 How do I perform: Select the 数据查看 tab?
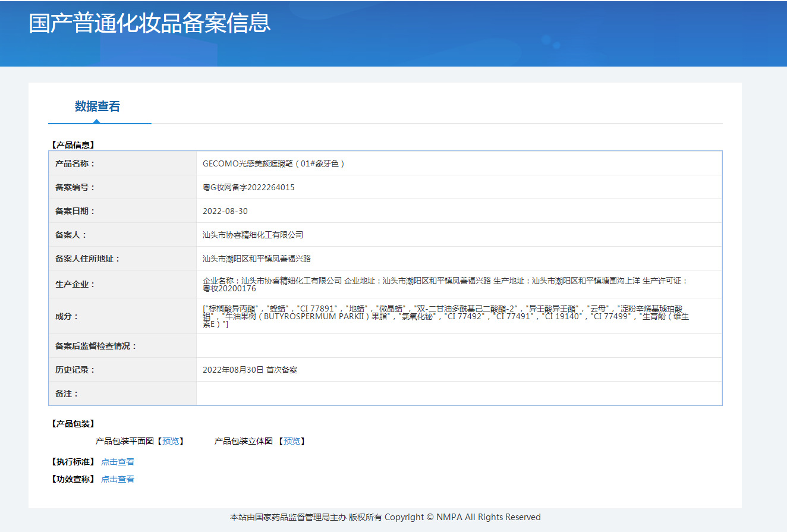click(97, 106)
